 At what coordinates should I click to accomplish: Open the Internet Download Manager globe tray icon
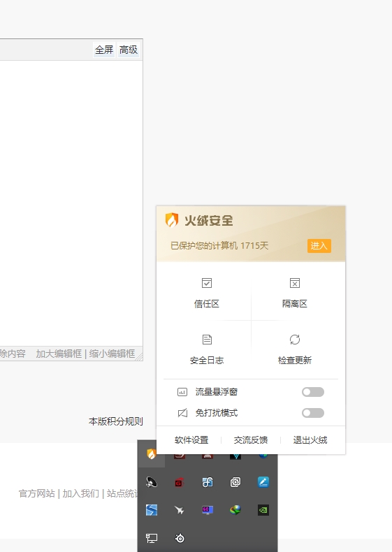(235, 510)
